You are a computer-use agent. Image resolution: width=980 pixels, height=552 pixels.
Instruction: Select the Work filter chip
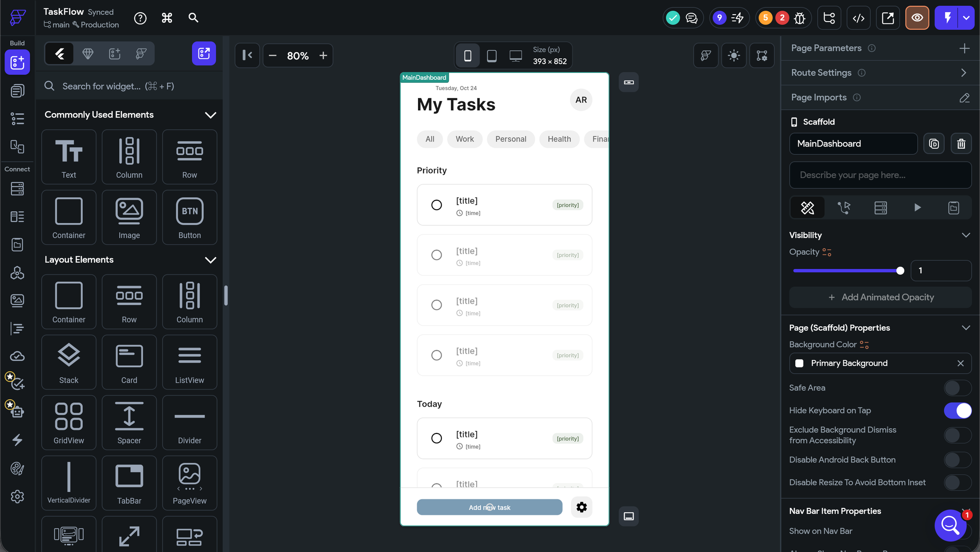click(x=465, y=139)
